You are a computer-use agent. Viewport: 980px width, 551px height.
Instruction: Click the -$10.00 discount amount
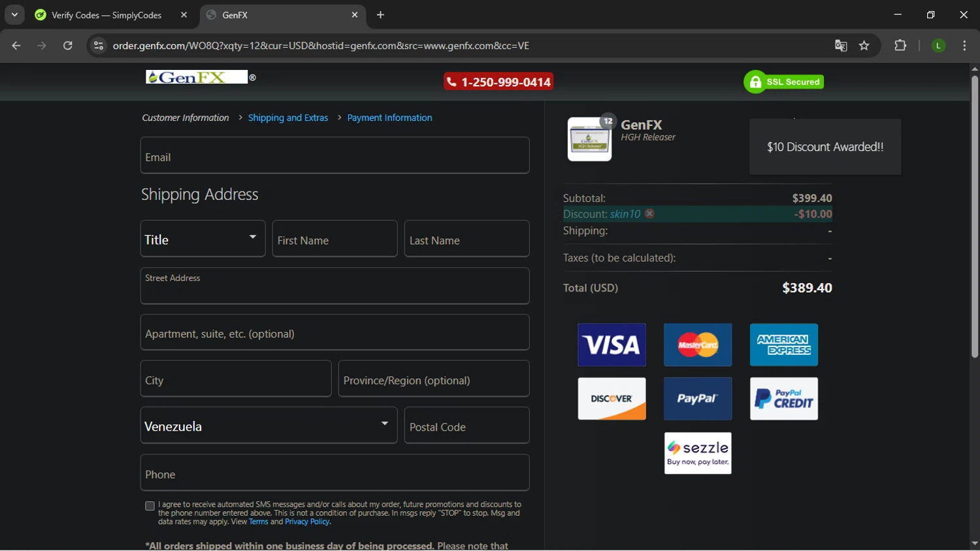point(813,214)
